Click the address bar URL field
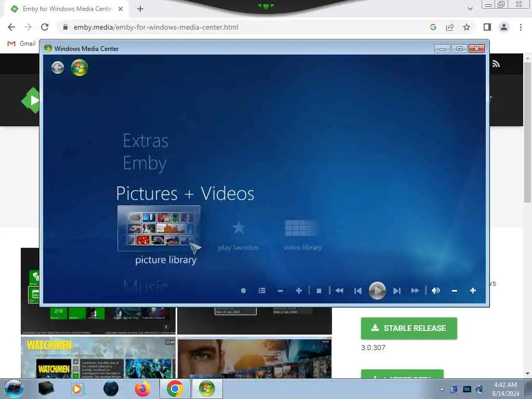532x399 pixels. pyautogui.click(x=156, y=27)
